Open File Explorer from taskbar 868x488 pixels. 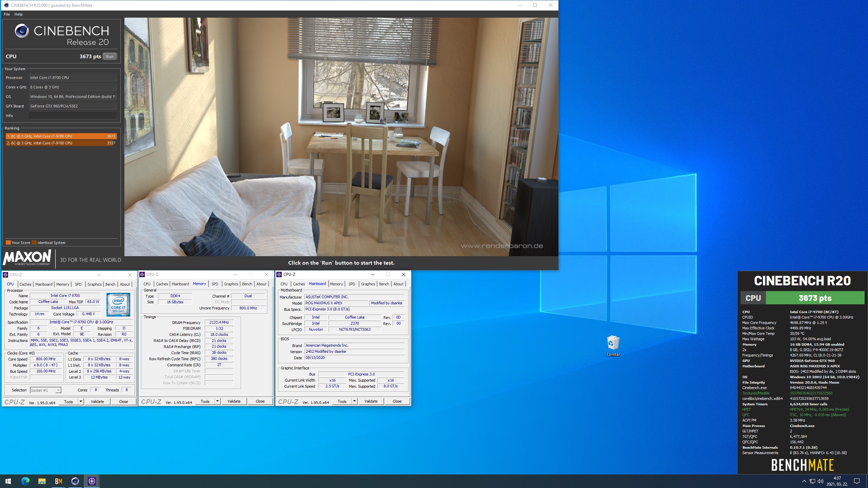click(x=42, y=481)
